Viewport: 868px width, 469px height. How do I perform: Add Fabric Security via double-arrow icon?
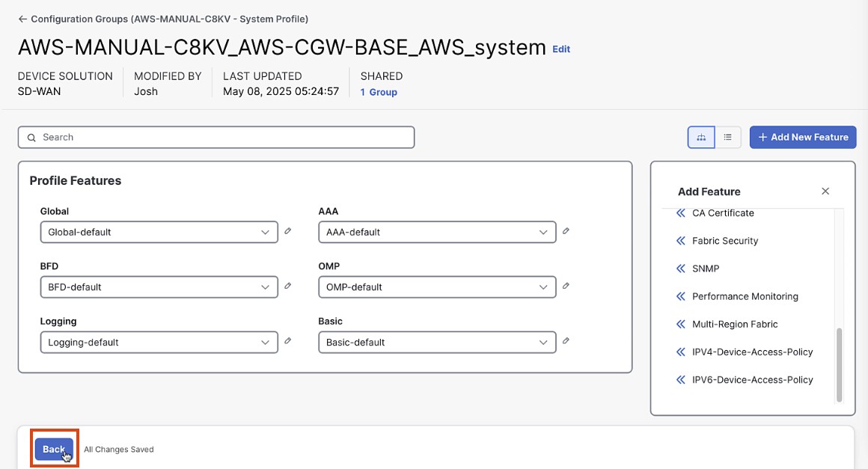click(x=681, y=241)
